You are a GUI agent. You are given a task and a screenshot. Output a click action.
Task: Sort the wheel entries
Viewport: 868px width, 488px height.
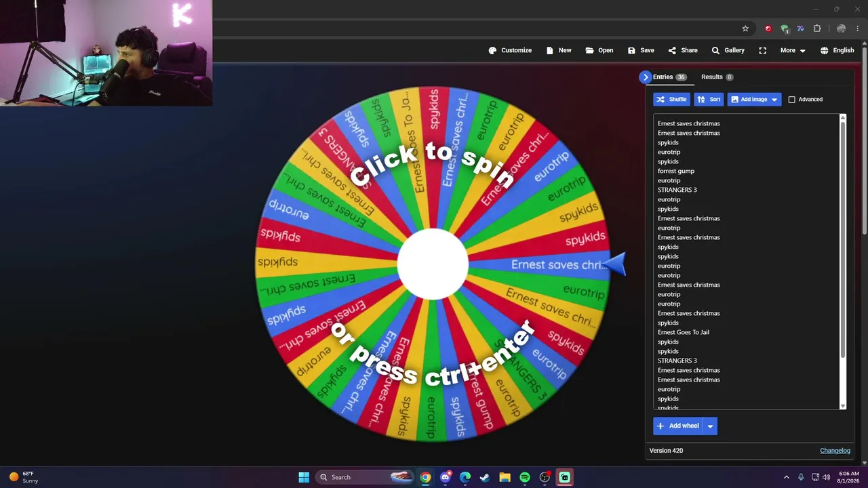(709, 100)
